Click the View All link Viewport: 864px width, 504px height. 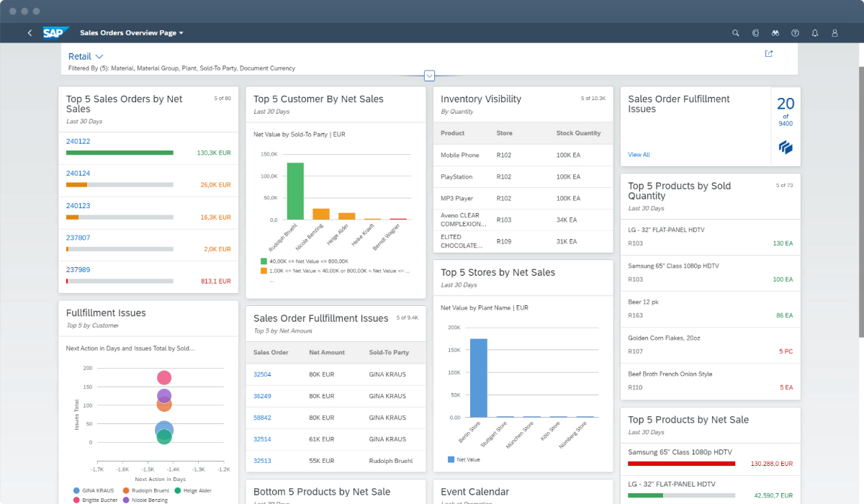(x=639, y=155)
